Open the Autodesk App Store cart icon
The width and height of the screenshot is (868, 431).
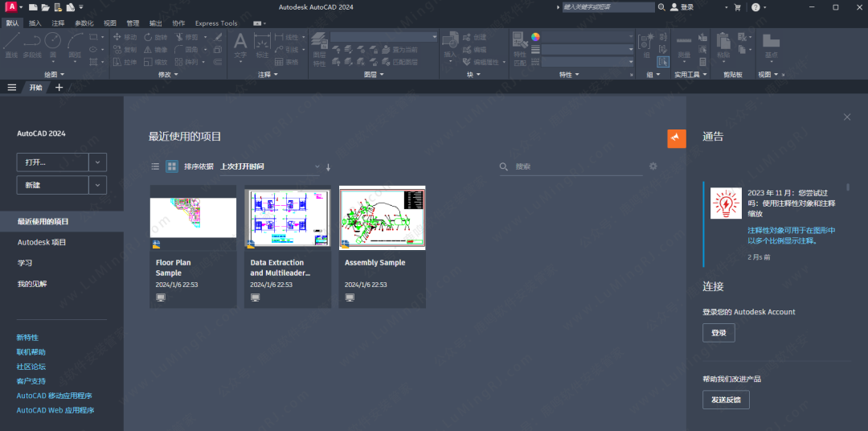(737, 7)
